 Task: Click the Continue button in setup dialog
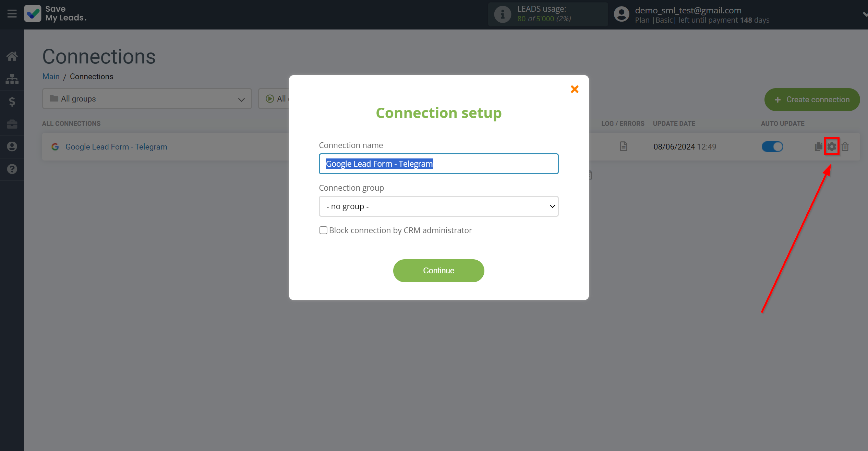(x=438, y=271)
